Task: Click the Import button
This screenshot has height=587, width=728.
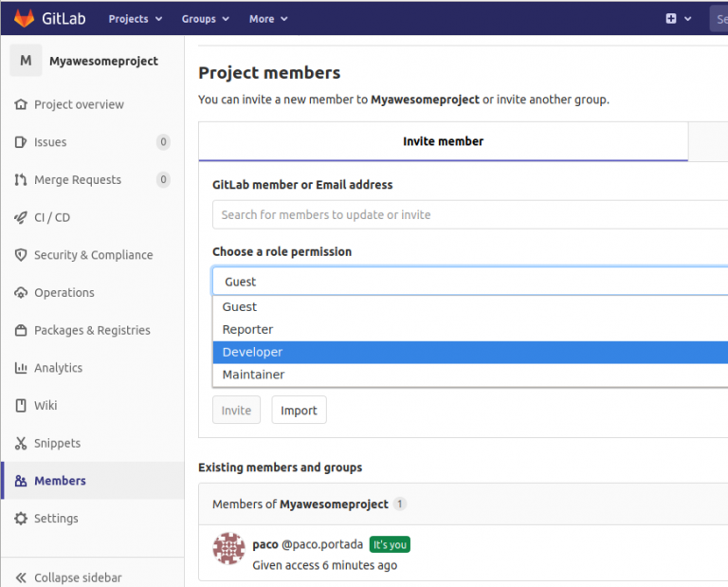Action: point(299,410)
